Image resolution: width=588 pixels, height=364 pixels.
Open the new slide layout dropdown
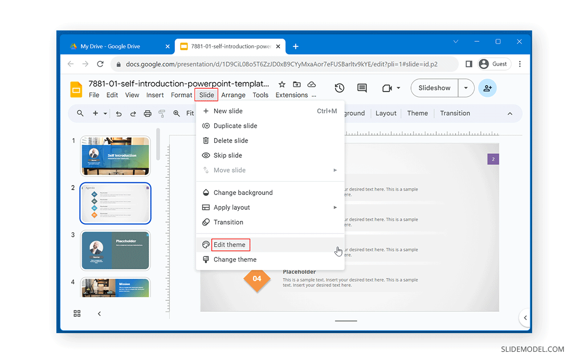tap(104, 113)
